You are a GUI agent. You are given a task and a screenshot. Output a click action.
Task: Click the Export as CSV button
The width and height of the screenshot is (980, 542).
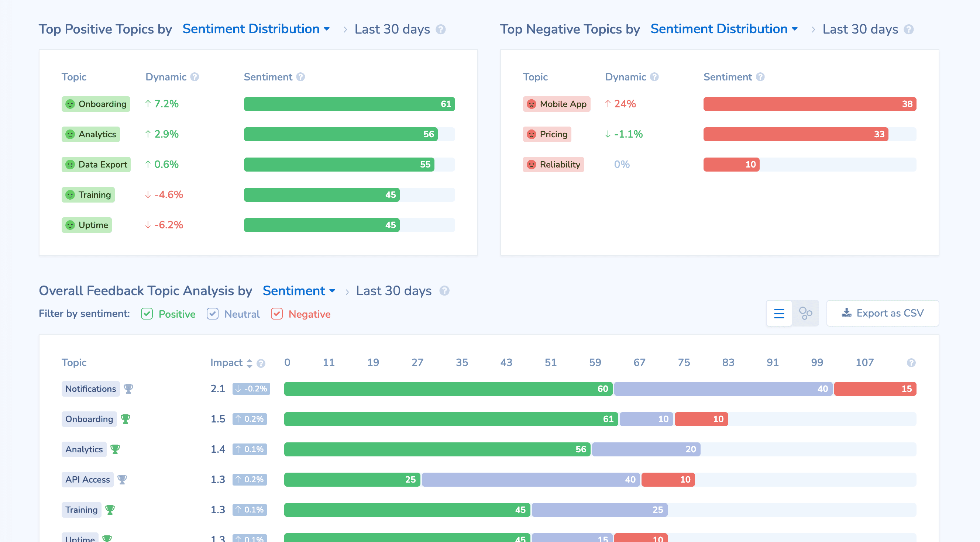pyautogui.click(x=883, y=313)
